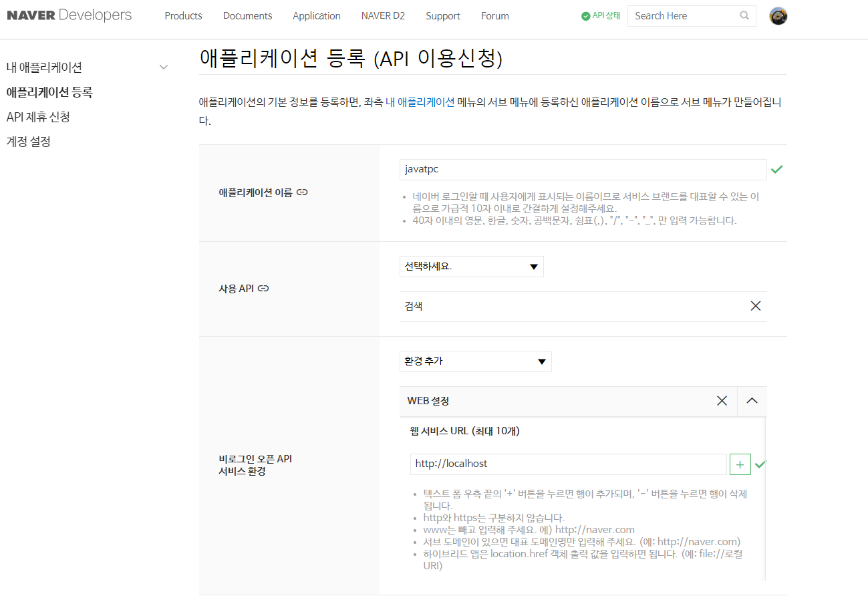Select 내 애플리케이션 in sidebar
The height and width of the screenshot is (608, 868).
pyautogui.click(x=44, y=67)
